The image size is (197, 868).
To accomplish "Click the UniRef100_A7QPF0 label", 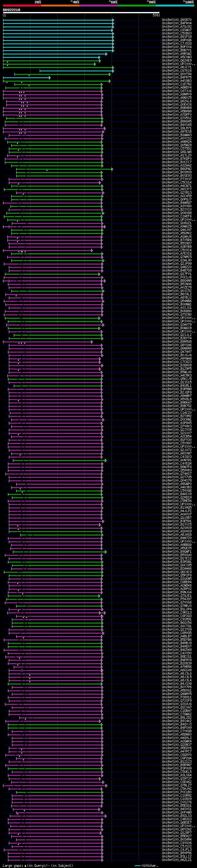I will point(177,115).
